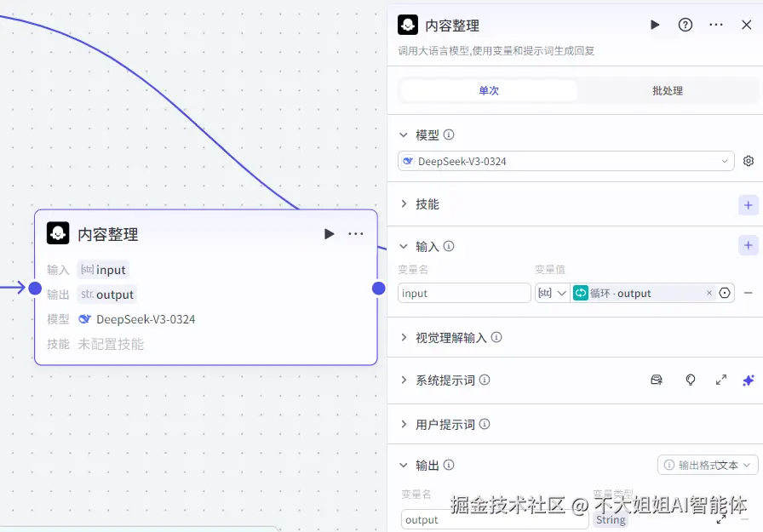The width and height of the screenshot is (763, 532).
Task: Add an input variable with the plus beside 输入
Action: [x=748, y=245]
